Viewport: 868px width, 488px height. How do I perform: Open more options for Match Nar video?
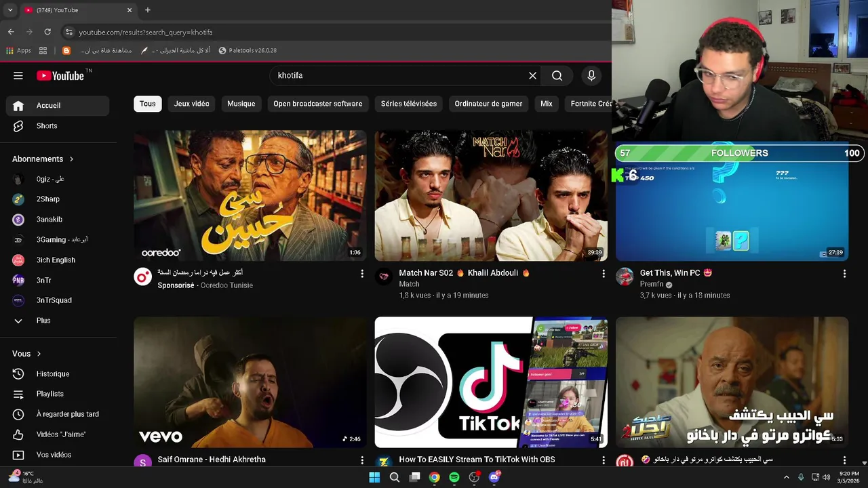[x=604, y=274]
